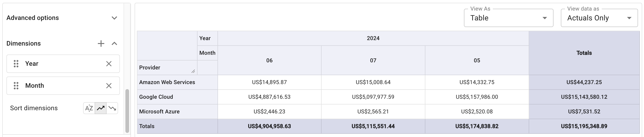Expand the Advanced options section
Screen dimensions: 644x137
pyautogui.click(x=114, y=18)
